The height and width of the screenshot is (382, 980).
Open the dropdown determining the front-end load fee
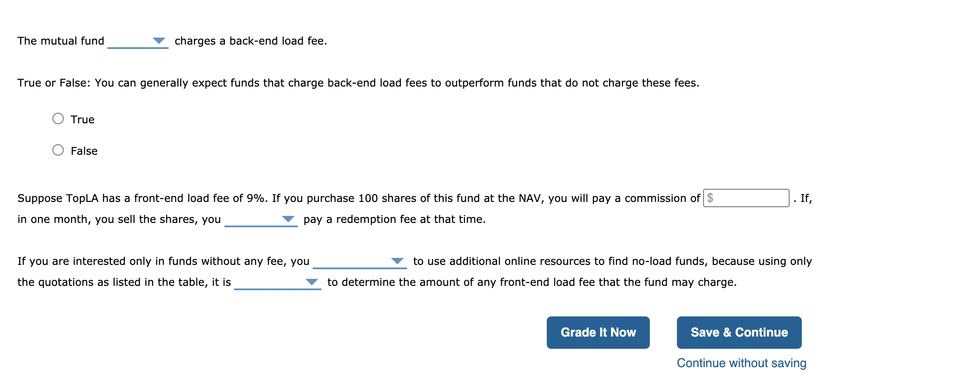pos(312,282)
